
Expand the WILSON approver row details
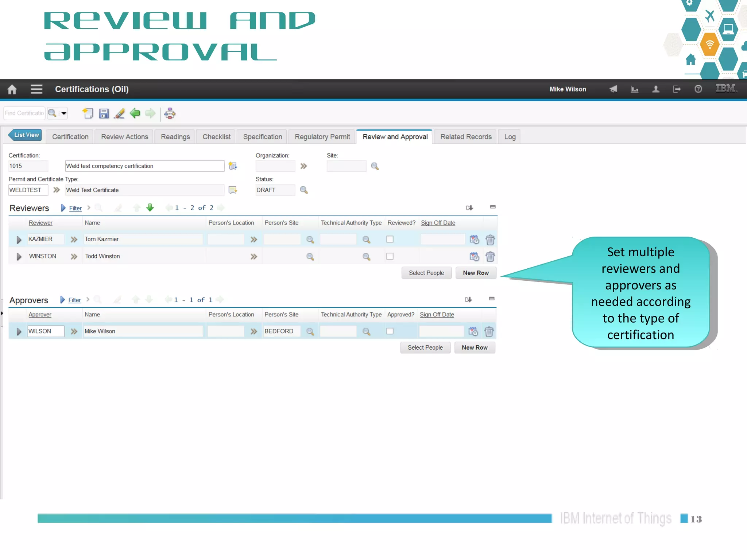pos(19,331)
